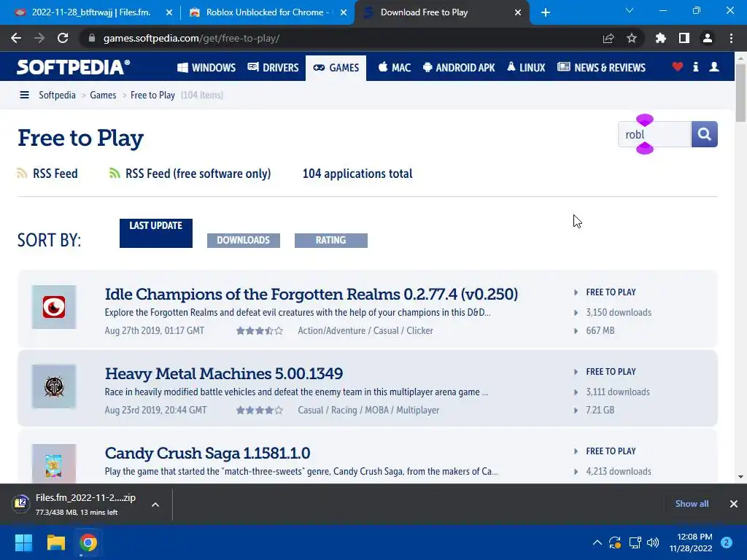Open the Android APK section

coord(459,68)
